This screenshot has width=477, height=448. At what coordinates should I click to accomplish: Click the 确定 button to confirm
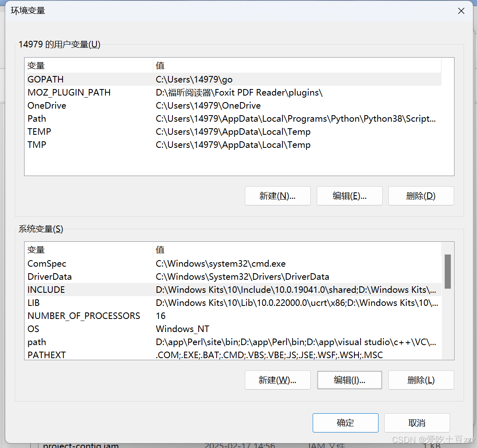(x=345, y=423)
